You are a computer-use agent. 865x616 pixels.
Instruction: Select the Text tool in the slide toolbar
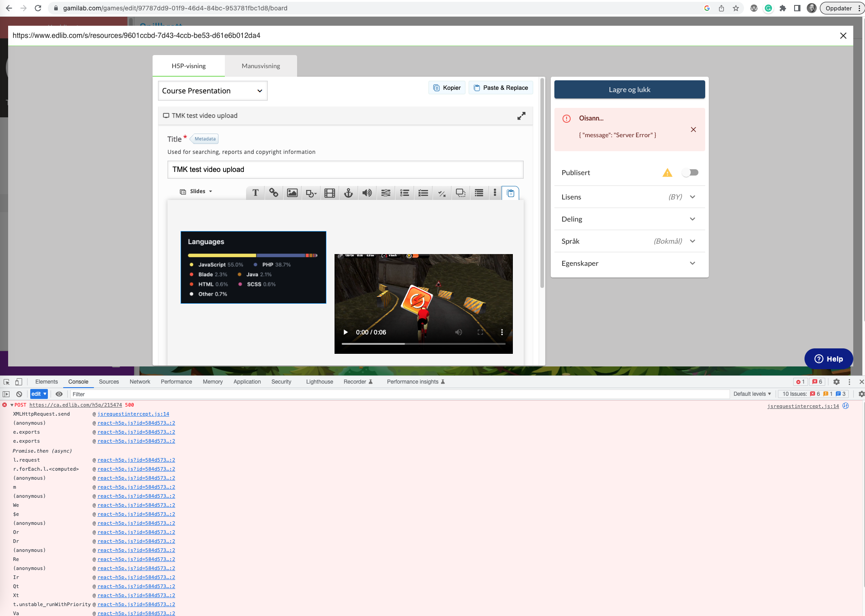click(x=255, y=193)
